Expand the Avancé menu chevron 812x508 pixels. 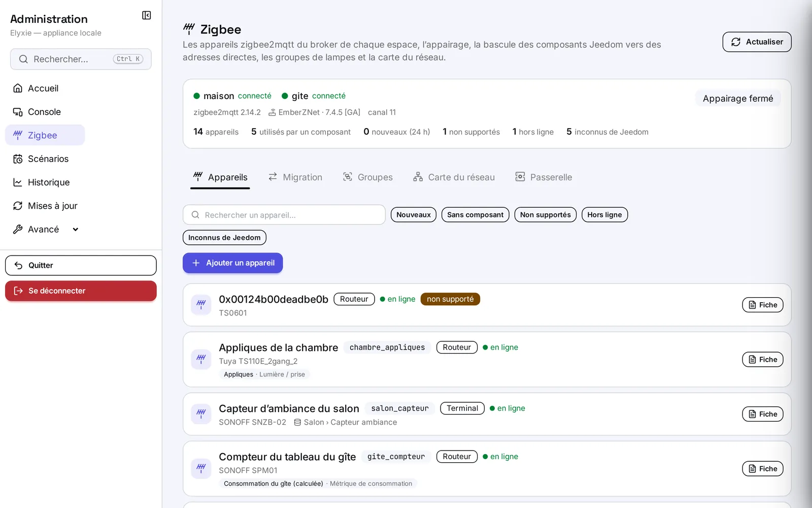click(x=76, y=230)
